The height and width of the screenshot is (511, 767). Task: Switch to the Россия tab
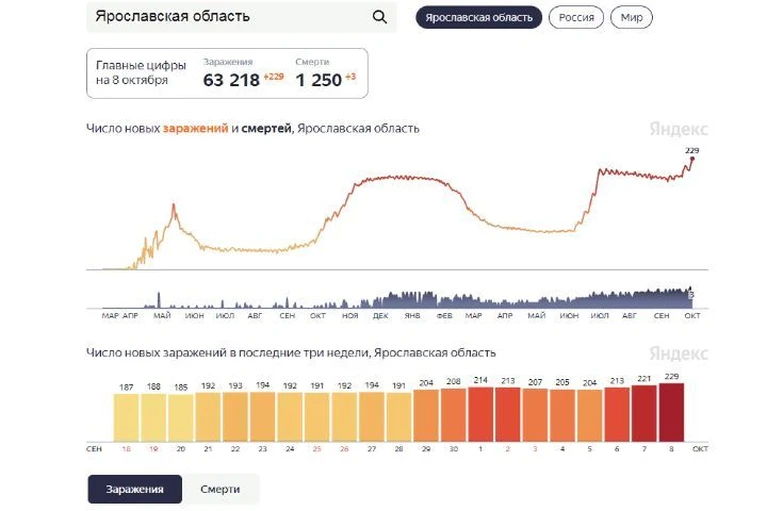tap(576, 18)
